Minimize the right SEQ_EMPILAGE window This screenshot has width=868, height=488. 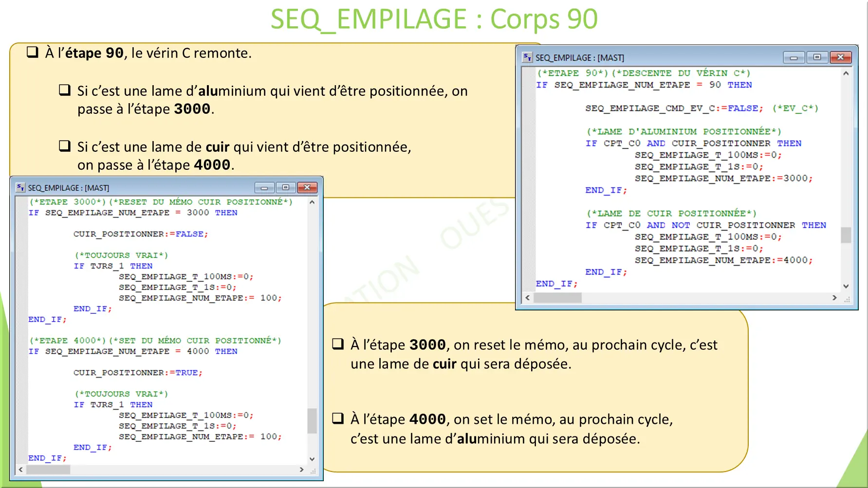click(x=794, y=57)
